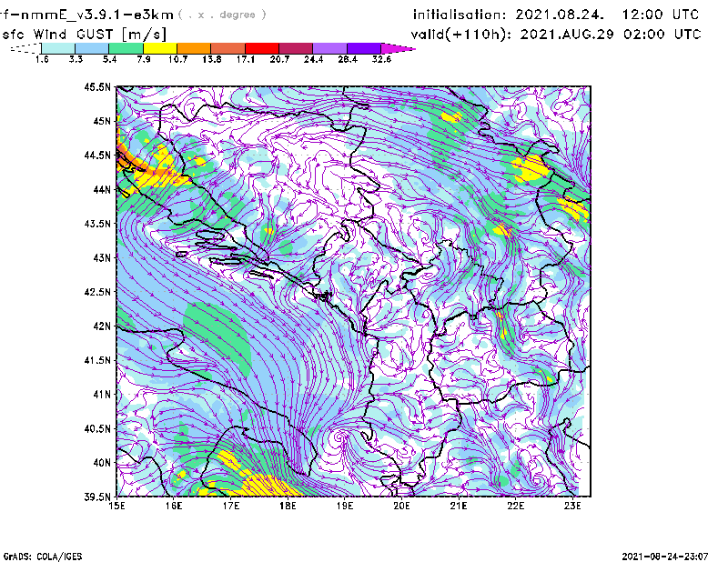Click the grey '( . x . degree )' text
Screen dimensions: 728x562
coord(222,15)
